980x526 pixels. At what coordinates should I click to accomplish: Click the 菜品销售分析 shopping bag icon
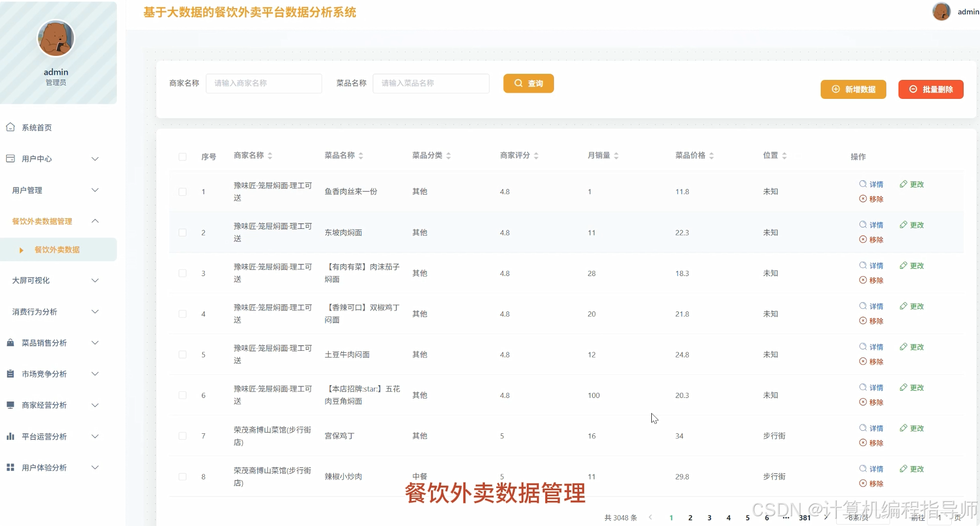(10, 343)
